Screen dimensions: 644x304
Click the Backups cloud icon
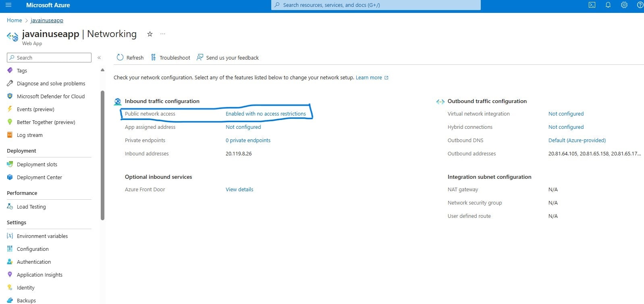click(x=10, y=300)
